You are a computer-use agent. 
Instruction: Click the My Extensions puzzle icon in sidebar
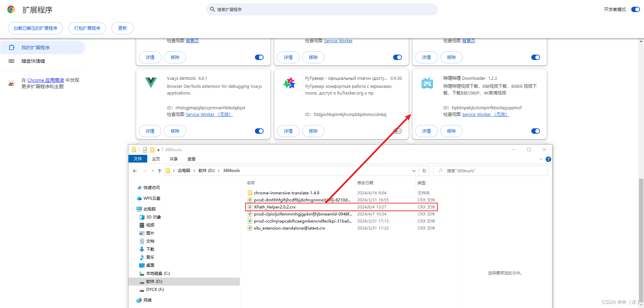click(x=11, y=48)
